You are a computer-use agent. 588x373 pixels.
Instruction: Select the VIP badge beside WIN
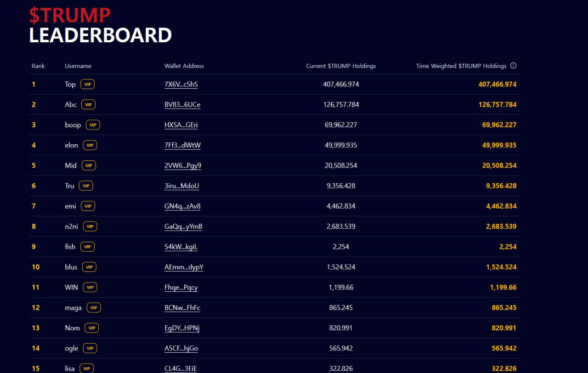pyautogui.click(x=90, y=287)
